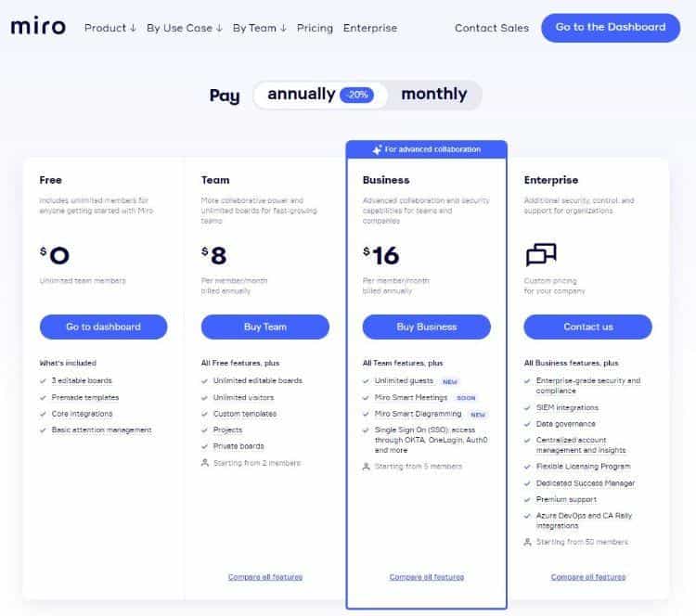
Task: Click the person icon beside Starting from 2 members
Action: [x=205, y=462]
